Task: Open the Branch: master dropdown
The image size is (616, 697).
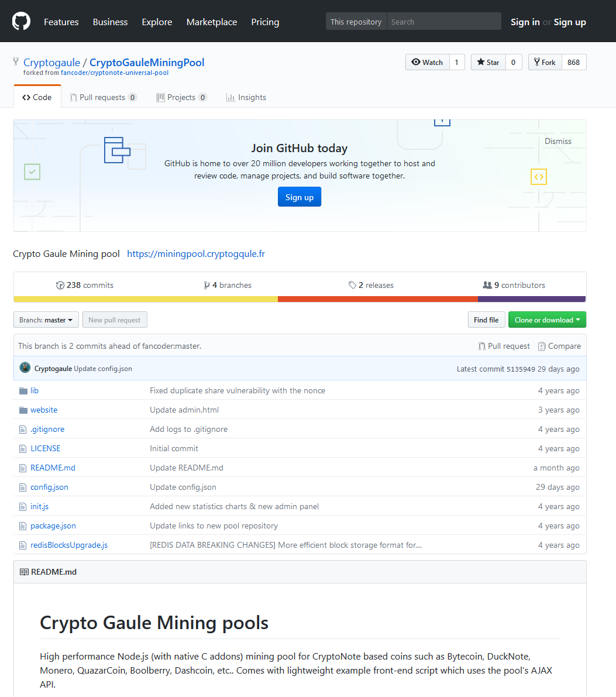Action: pos(46,320)
